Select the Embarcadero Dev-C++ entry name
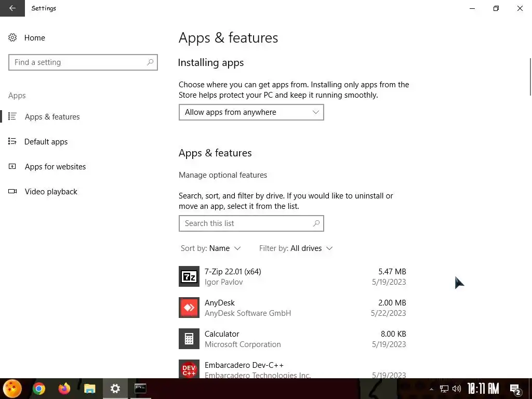This screenshot has width=532, height=399. pos(244,365)
